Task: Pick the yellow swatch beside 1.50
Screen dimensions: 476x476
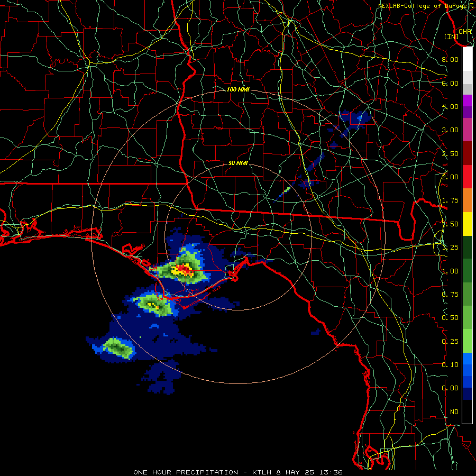Action: click(467, 224)
